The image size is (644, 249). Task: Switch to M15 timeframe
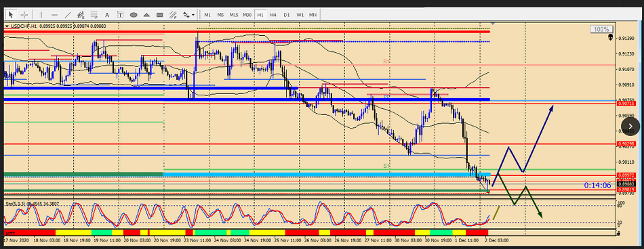coord(234,15)
